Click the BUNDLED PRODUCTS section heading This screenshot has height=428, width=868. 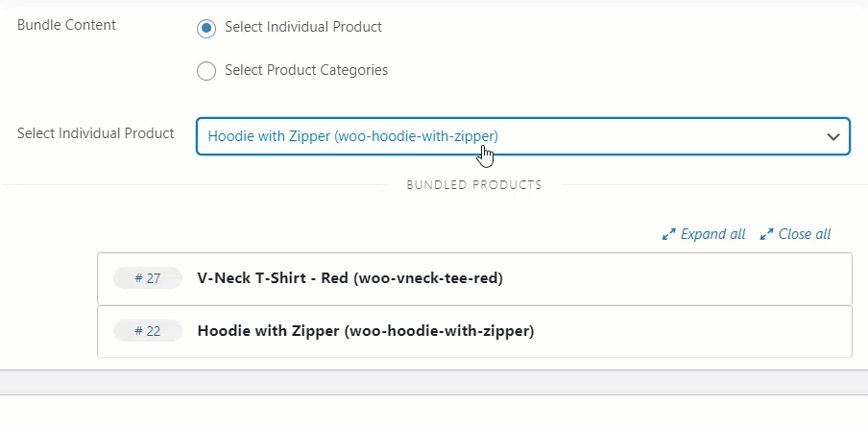[x=474, y=185]
